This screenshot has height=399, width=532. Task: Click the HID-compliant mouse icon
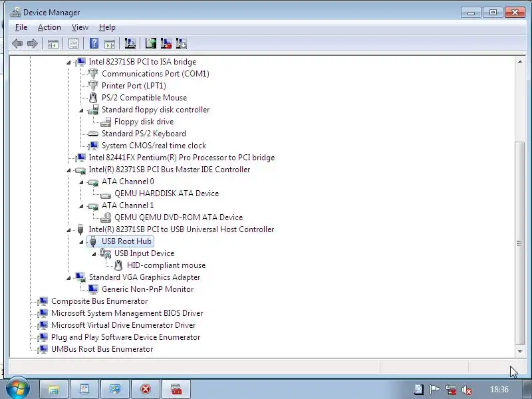click(x=118, y=265)
